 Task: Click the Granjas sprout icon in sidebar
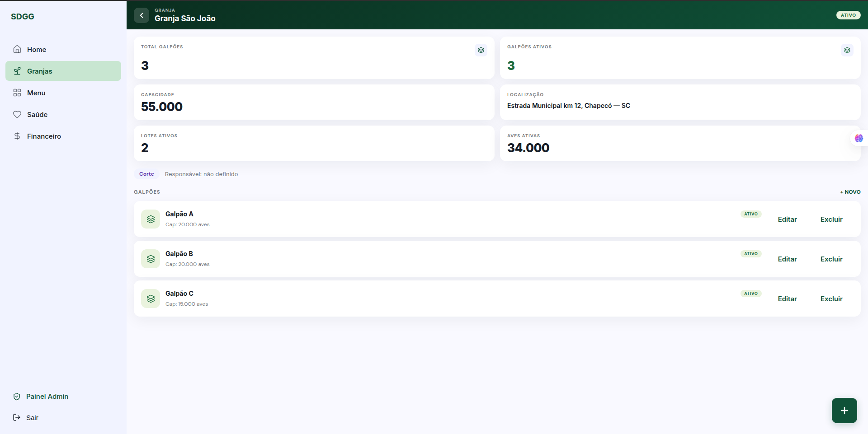click(x=17, y=71)
